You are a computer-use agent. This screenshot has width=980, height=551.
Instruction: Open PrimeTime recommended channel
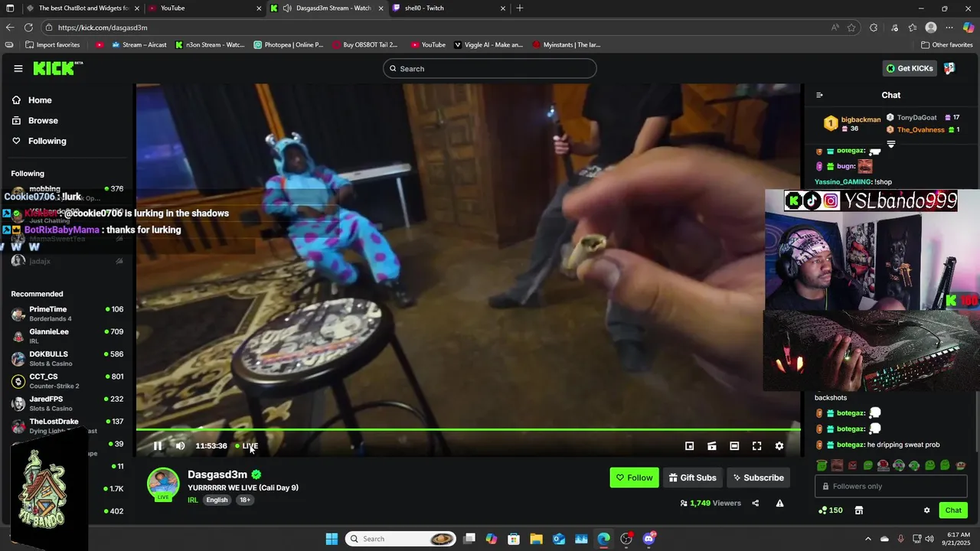(67, 313)
